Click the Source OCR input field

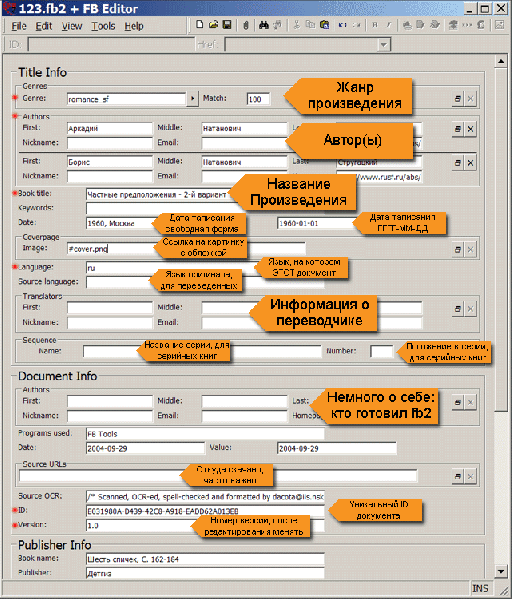(x=205, y=497)
